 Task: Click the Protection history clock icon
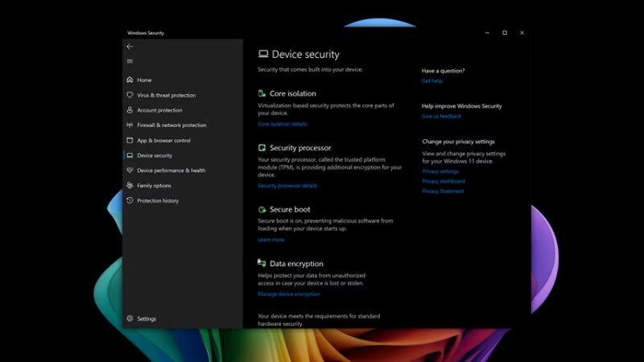tap(130, 200)
